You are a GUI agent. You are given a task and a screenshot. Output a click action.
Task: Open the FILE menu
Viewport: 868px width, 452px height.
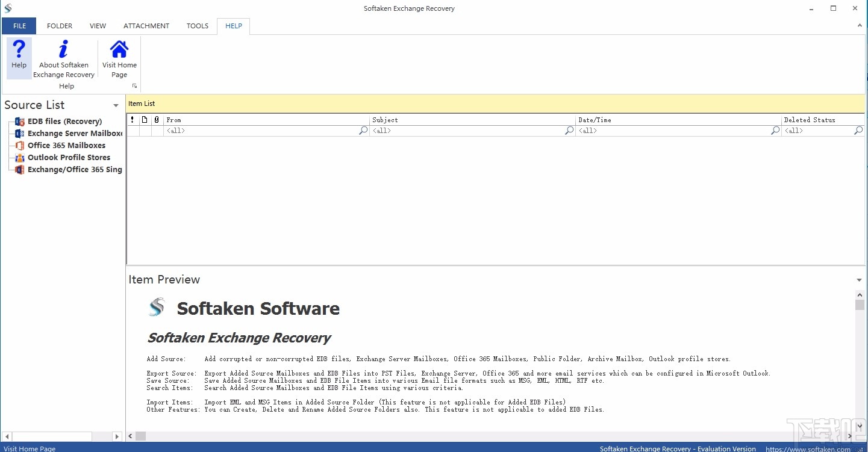tap(19, 26)
